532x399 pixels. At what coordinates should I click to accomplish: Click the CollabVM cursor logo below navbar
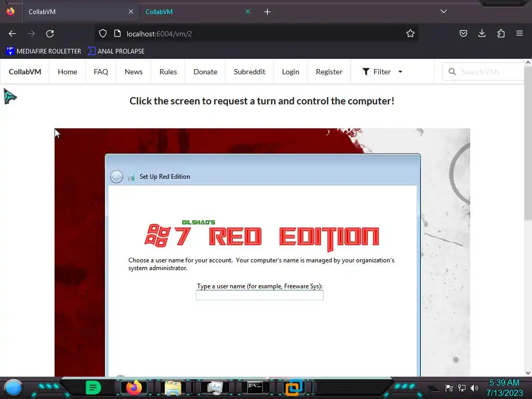10,96
